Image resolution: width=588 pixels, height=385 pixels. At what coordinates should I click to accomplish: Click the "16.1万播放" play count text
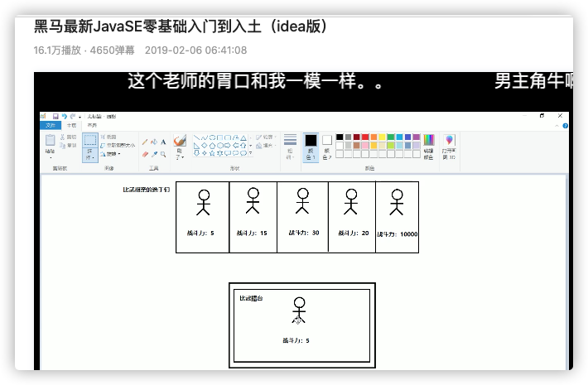click(57, 51)
